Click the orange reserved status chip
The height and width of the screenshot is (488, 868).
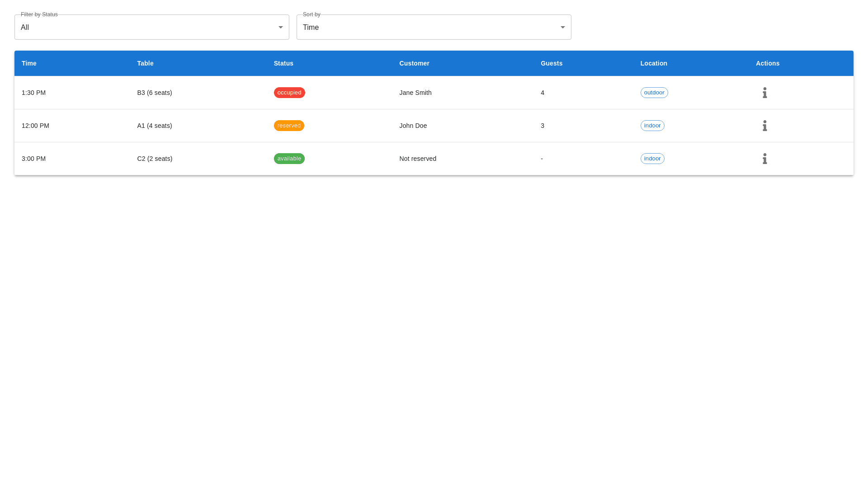[288, 126]
